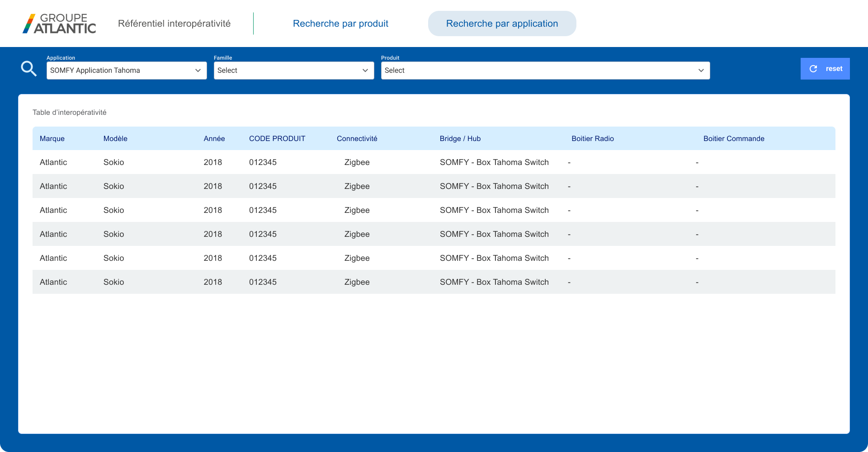Click the CODE PRODUIT header

[x=277, y=139]
